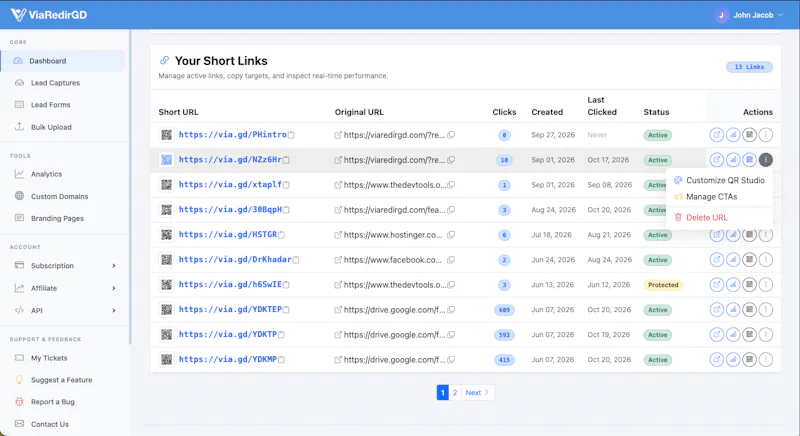The width and height of the screenshot is (800, 436).
Task: Expand the API submenu
Action: coord(63,311)
